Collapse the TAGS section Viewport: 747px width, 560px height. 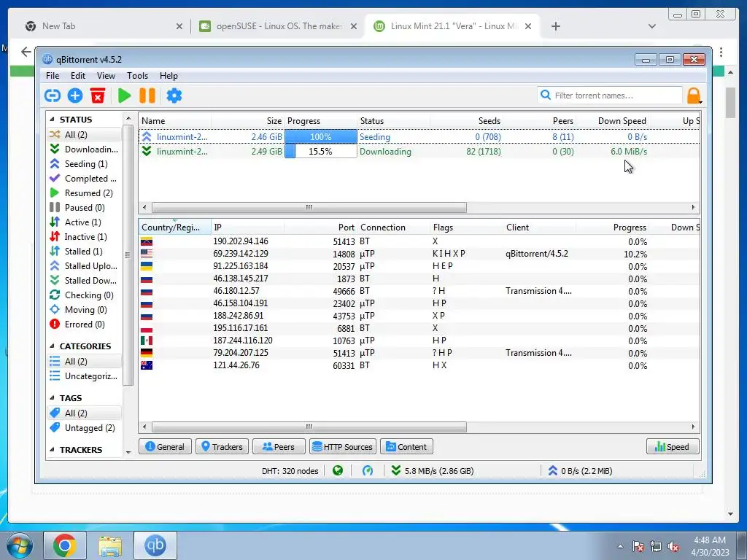tap(53, 398)
